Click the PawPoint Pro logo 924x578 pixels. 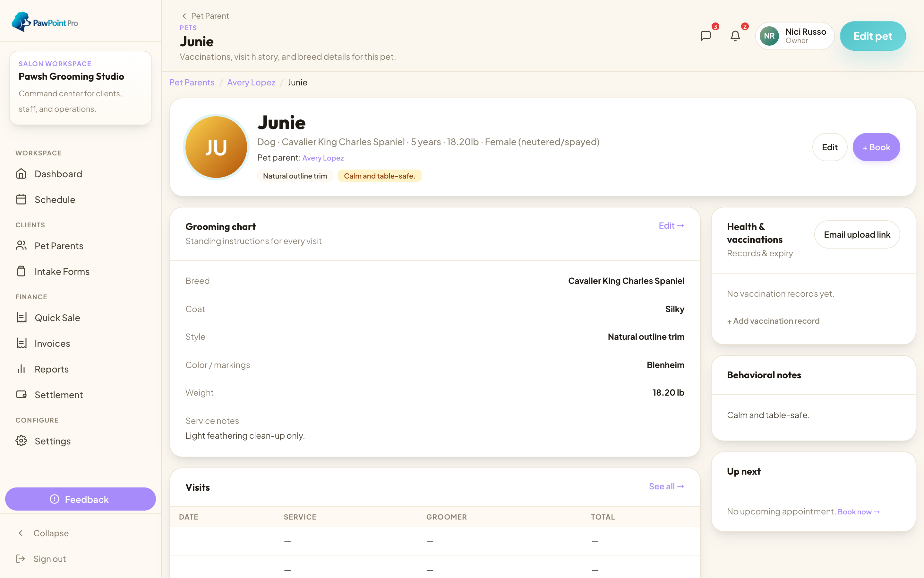(x=45, y=22)
